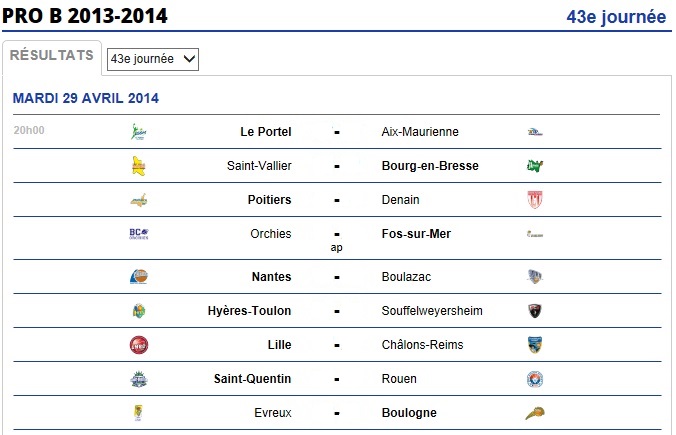Click the Rouen circular logo
The image size is (676, 435).
(535, 379)
